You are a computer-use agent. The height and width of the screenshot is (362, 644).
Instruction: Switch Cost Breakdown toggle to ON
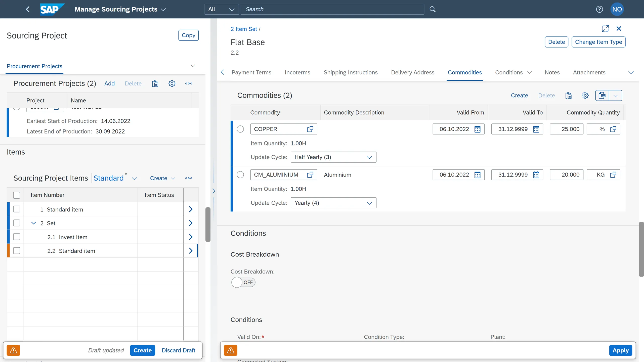[x=243, y=282]
